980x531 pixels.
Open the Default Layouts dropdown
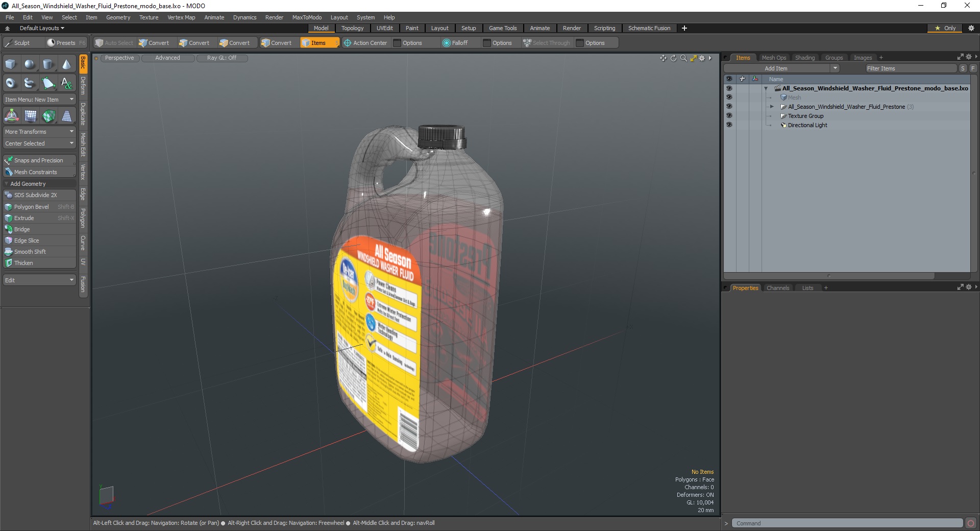(x=42, y=28)
